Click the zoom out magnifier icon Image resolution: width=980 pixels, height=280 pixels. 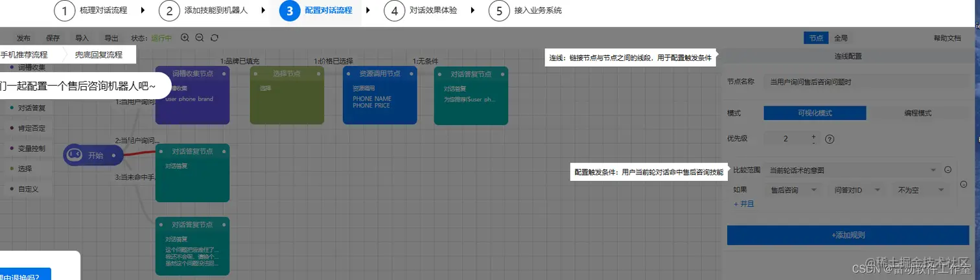coord(200,38)
